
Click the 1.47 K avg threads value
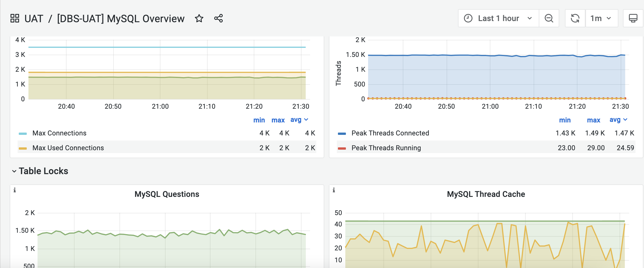(624, 133)
